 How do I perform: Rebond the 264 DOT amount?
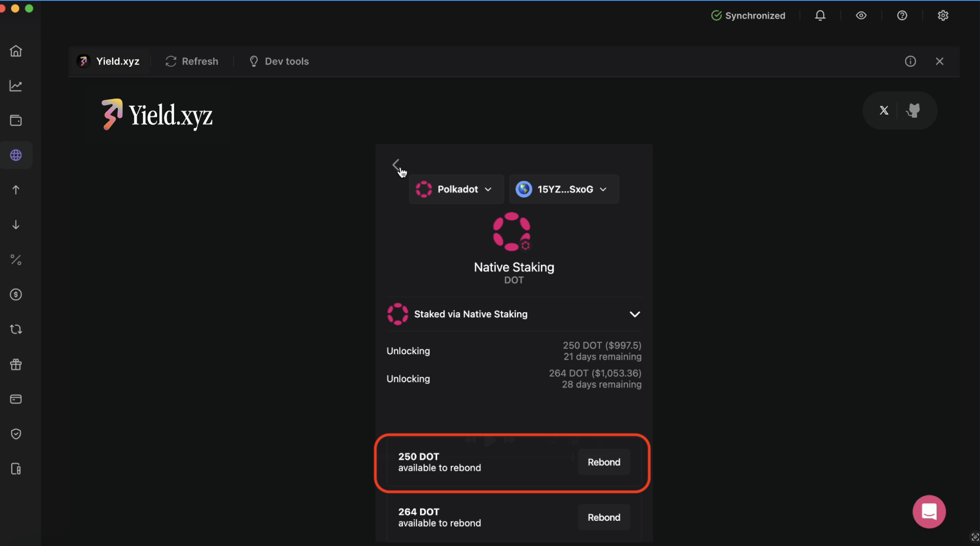coord(603,517)
